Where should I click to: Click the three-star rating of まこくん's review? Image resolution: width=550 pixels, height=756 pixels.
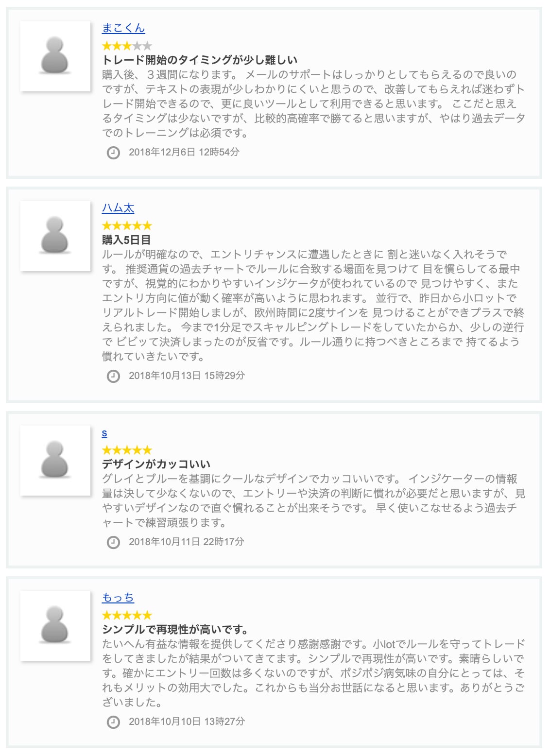pyautogui.click(x=127, y=46)
